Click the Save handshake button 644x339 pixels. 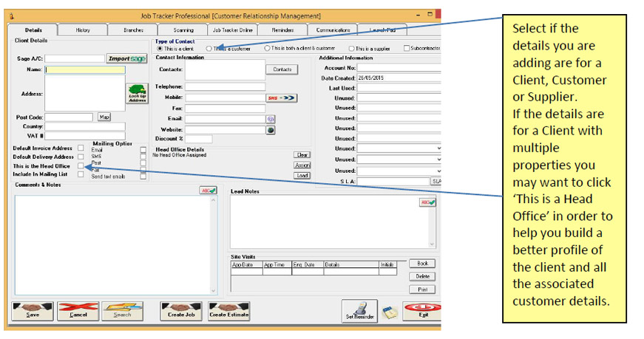pyautogui.click(x=33, y=311)
